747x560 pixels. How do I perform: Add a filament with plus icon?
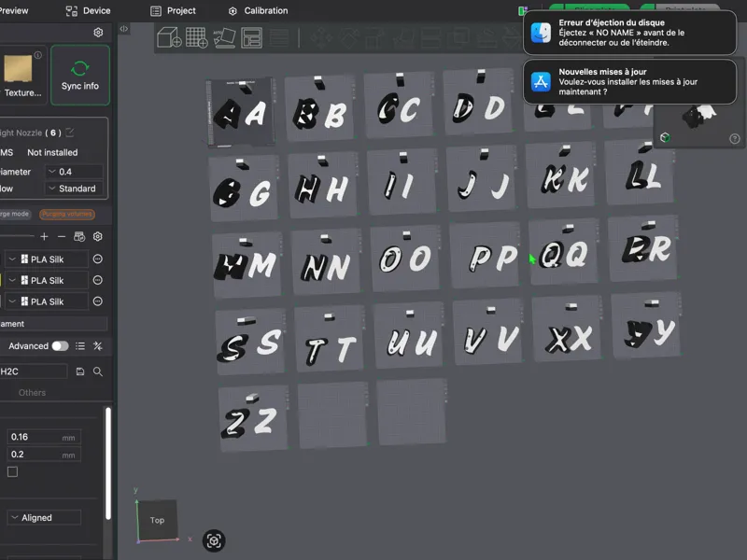pyautogui.click(x=44, y=236)
